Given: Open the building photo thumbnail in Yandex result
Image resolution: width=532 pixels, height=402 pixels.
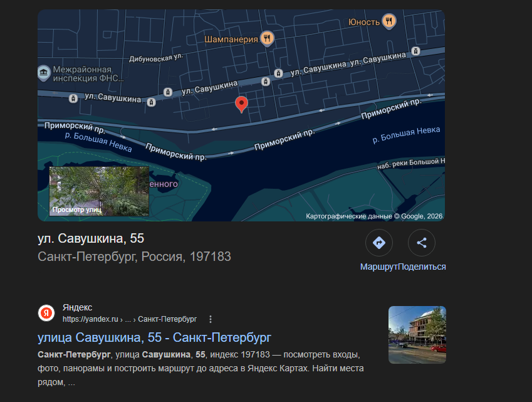Looking at the screenshot, I should click(x=417, y=335).
